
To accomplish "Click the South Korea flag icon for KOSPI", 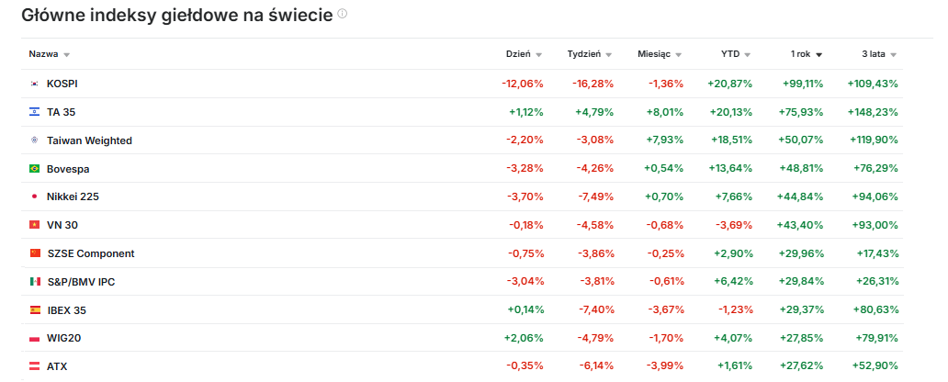I will pos(34,84).
